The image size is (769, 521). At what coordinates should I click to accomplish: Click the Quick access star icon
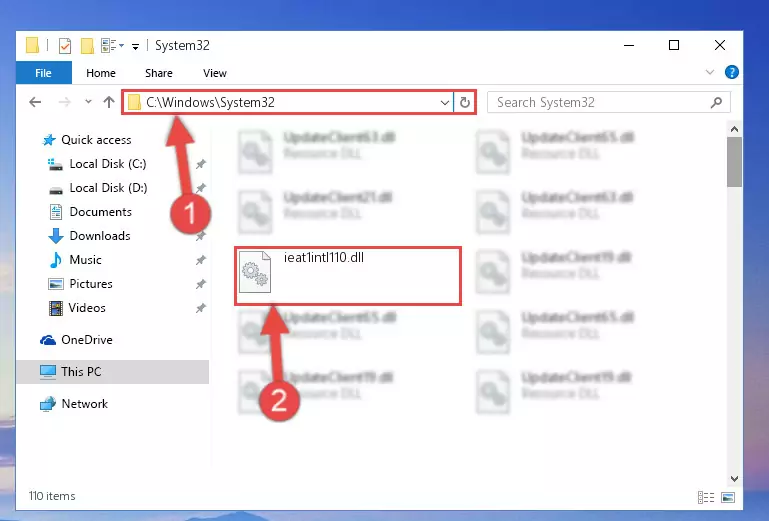pyautogui.click(x=49, y=140)
